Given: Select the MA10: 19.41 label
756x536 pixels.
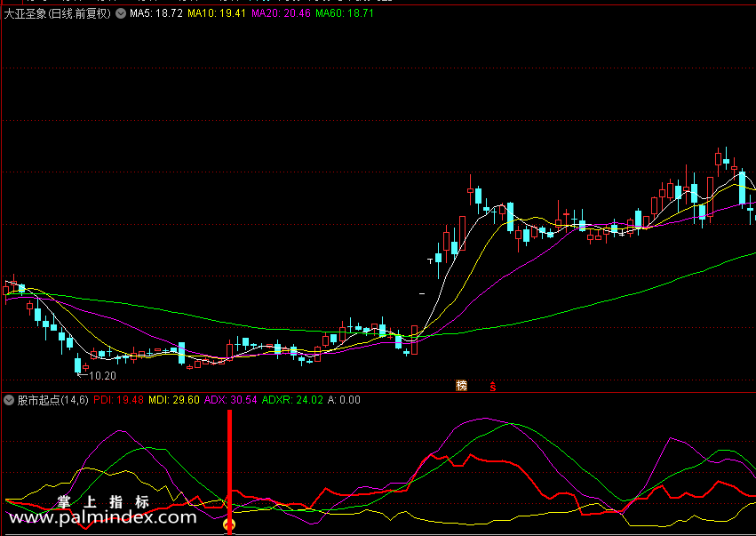Looking at the screenshot, I should (217, 13).
